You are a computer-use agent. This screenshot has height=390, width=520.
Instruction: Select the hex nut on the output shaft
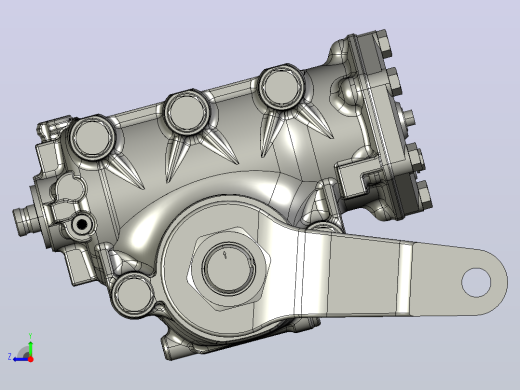[229, 269]
